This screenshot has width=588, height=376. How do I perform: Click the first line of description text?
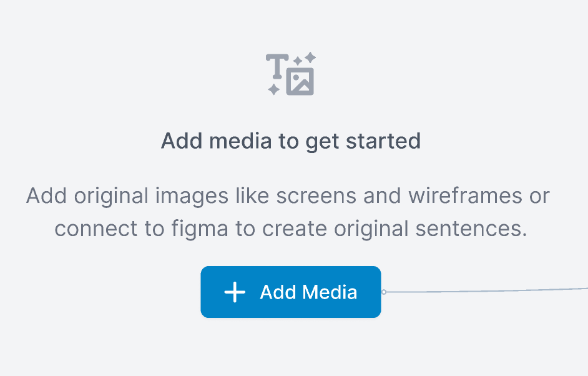(288, 196)
